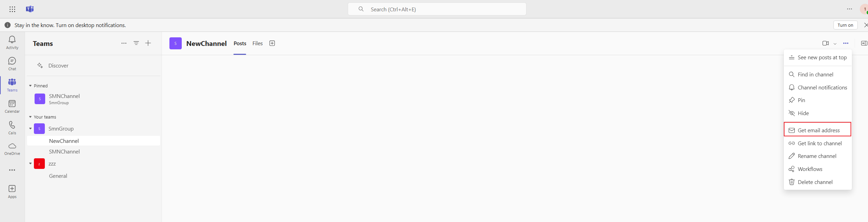Click the Search box at the top
Screen dimensions: 868x222
(x=437, y=9)
